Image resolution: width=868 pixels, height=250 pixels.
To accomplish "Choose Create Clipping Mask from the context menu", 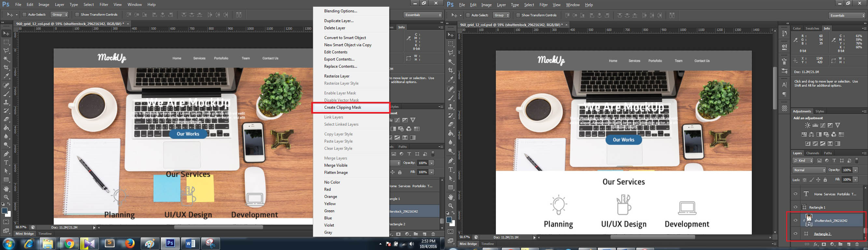I will [342, 107].
